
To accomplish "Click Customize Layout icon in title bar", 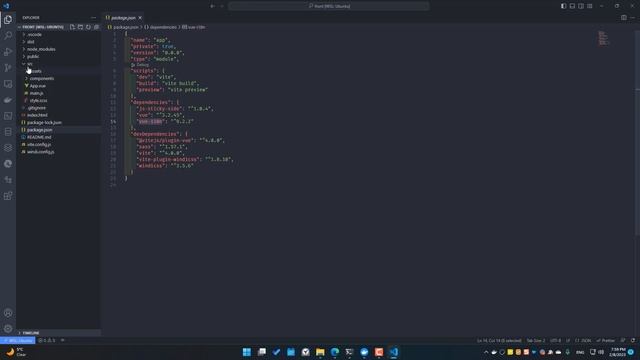I will (590, 6).
